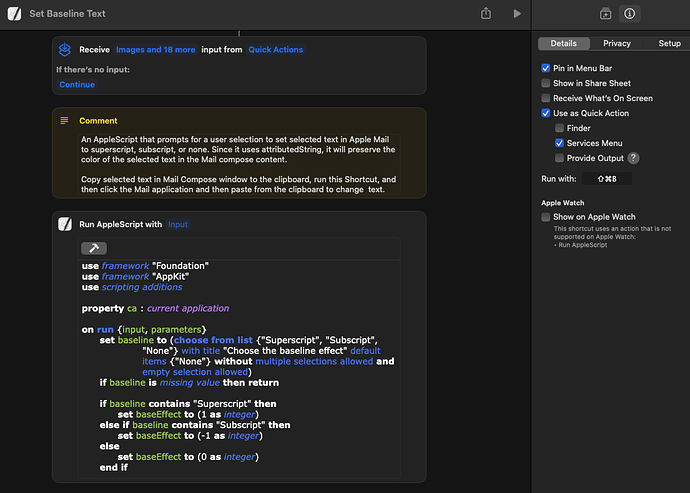
Task: Show shortcut details with the info icon
Action: (630, 14)
